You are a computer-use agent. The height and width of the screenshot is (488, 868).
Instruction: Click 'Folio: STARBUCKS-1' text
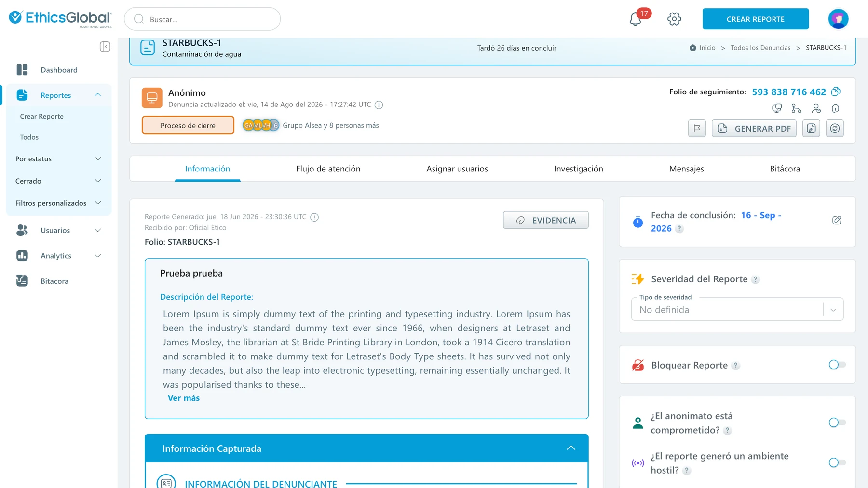[182, 242]
